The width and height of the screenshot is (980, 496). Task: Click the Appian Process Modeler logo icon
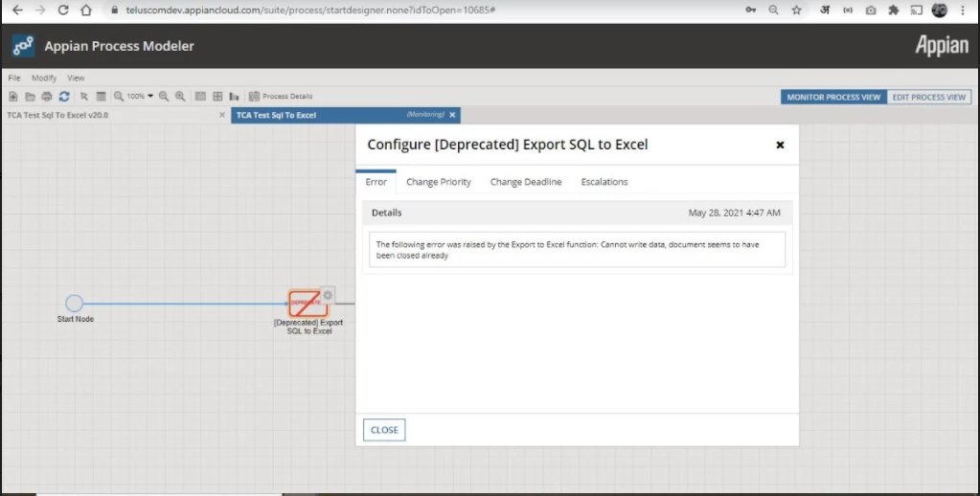point(23,46)
